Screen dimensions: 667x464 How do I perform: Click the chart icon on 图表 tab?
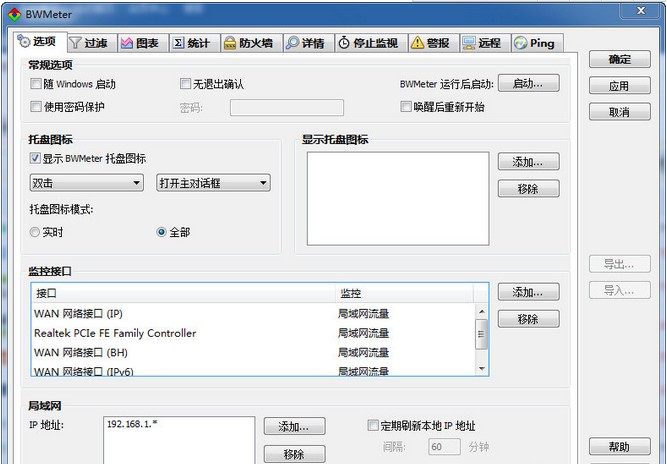[x=127, y=43]
